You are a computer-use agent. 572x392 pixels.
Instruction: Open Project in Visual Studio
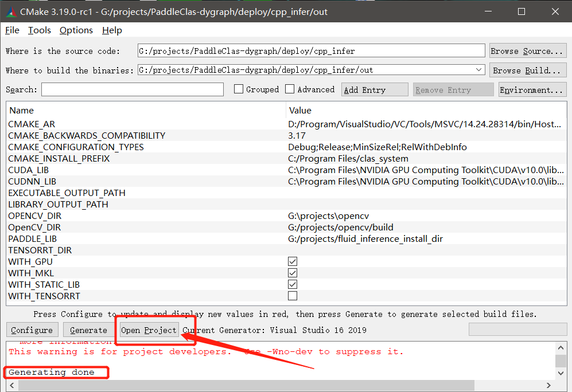pyautogui.click(x=147, y=330)
